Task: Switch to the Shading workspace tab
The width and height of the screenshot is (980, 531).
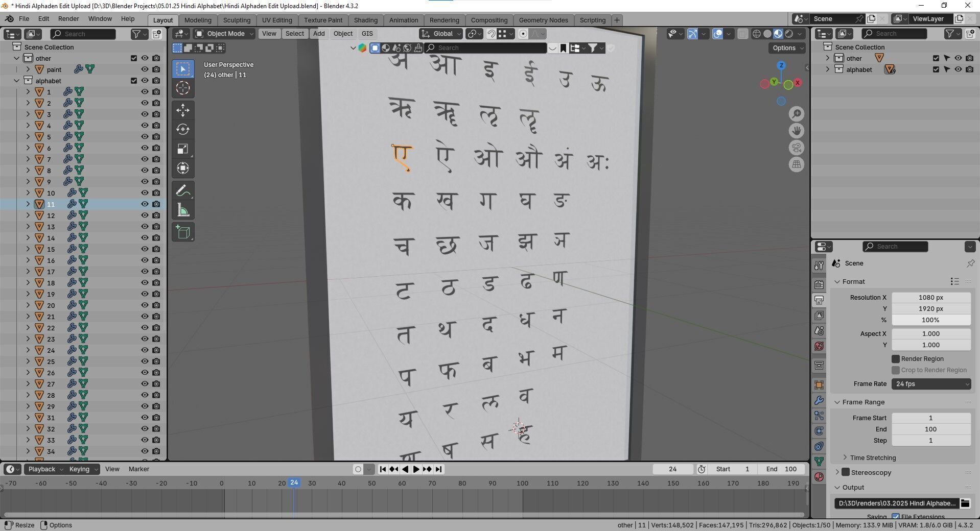Action: [x=366, y=20]
